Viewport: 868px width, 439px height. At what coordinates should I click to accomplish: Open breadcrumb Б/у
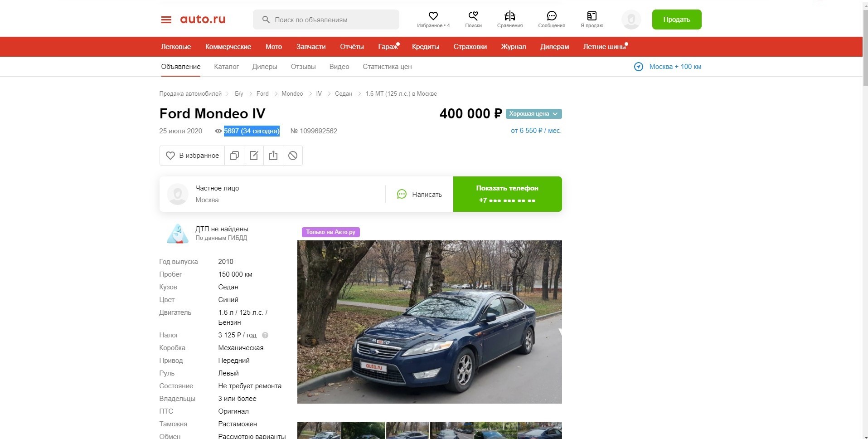239,94
